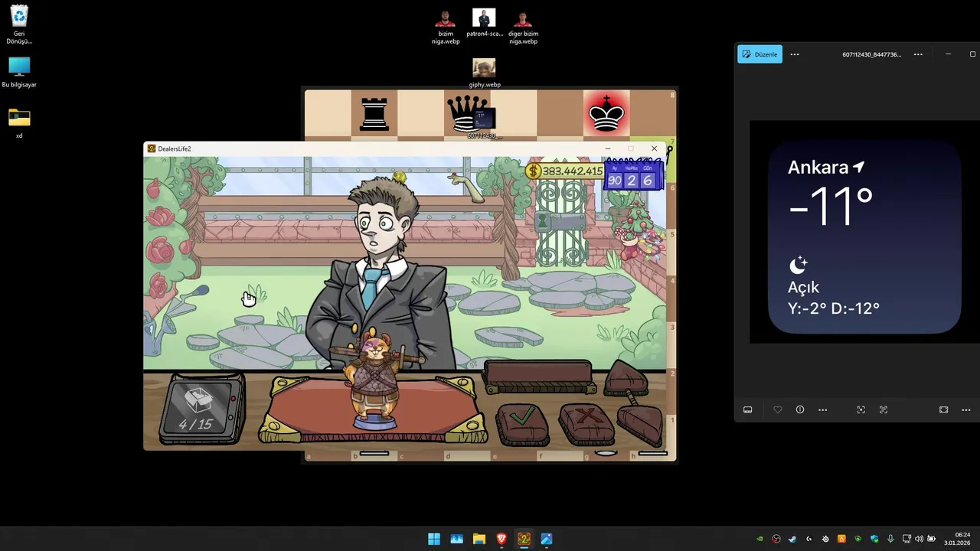Open the volume speaker tray icon

[x=919, y=539]
